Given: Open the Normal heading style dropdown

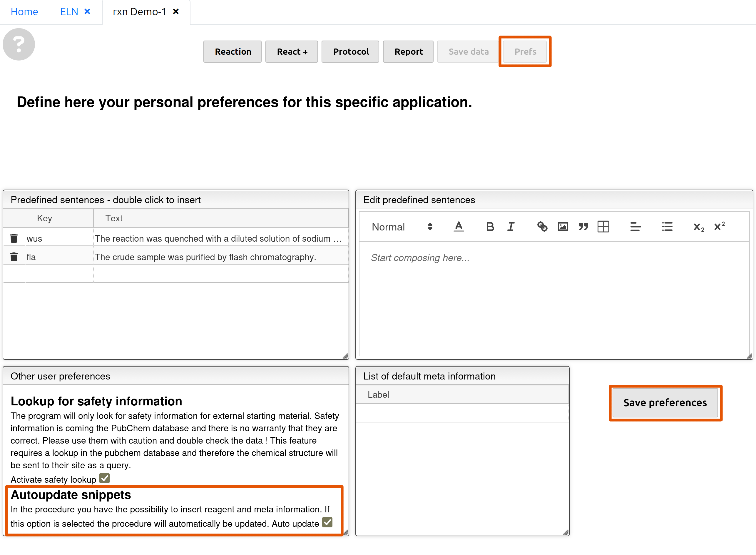Looking at the screenshot, I should 402,227.
